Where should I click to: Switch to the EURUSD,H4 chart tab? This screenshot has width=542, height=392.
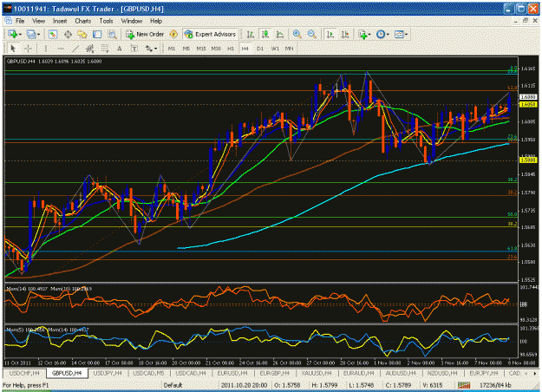coord(232,373)
